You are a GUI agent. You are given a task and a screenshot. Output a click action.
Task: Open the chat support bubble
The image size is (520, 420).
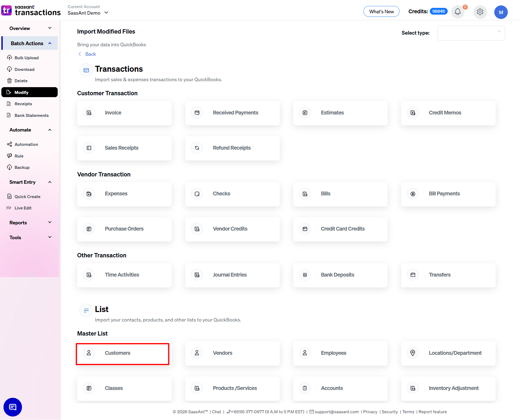[12, 407]
